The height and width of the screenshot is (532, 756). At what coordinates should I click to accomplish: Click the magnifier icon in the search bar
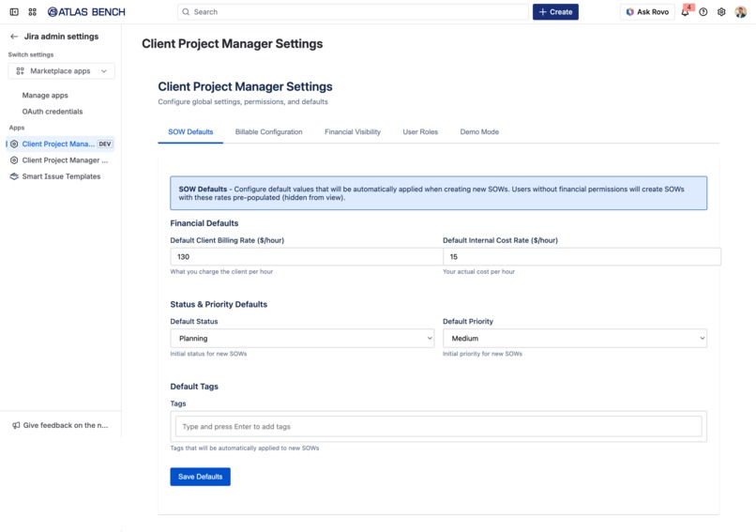click(x=186, y=12)
